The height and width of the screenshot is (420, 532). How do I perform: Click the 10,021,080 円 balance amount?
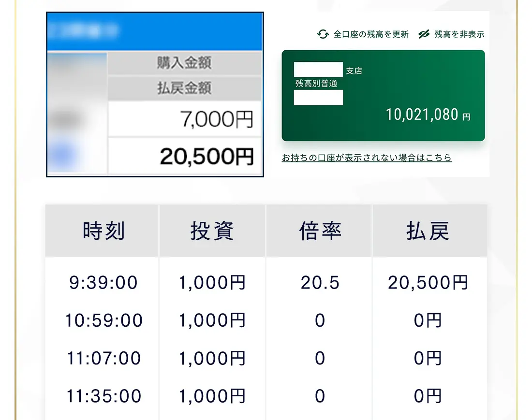pyautogui.click(x=428, y=115)
